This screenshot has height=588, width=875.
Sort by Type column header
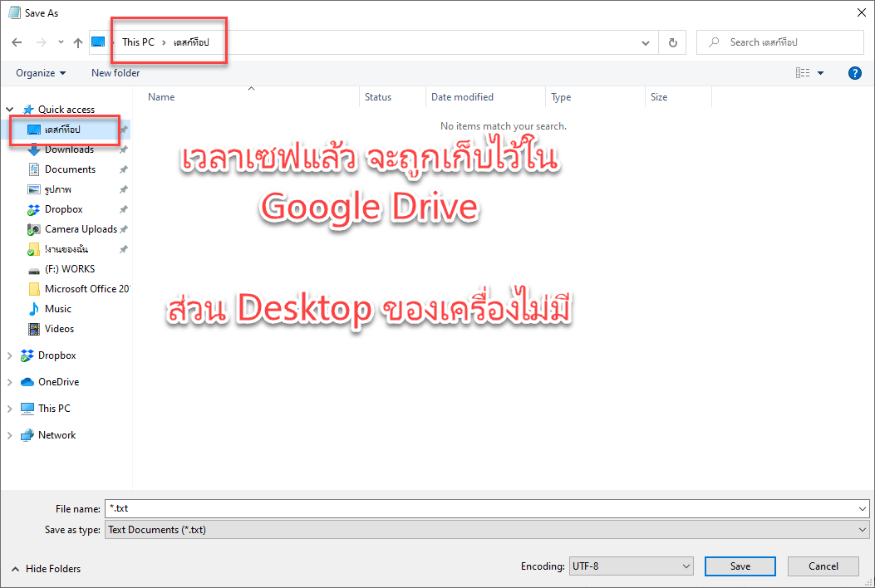[x=561, y=97]
